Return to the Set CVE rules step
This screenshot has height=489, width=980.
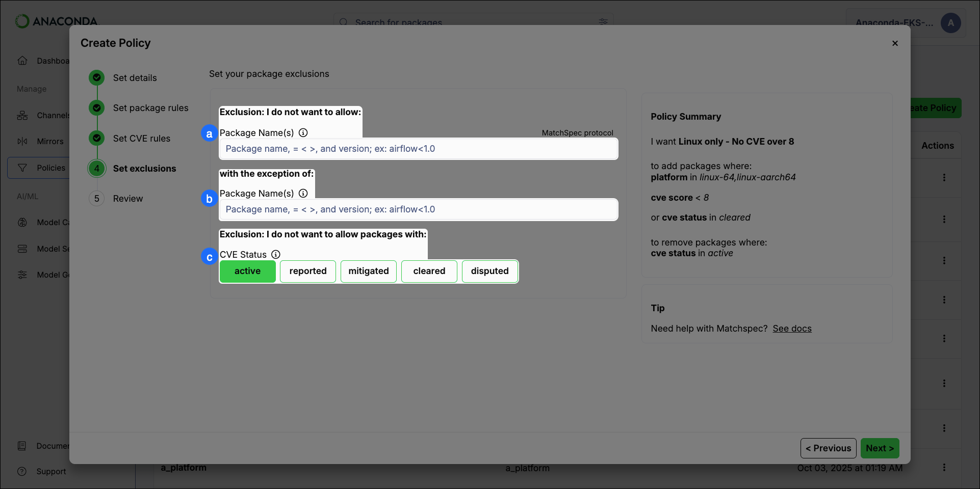pyautogui.click(x=143, y=138)
